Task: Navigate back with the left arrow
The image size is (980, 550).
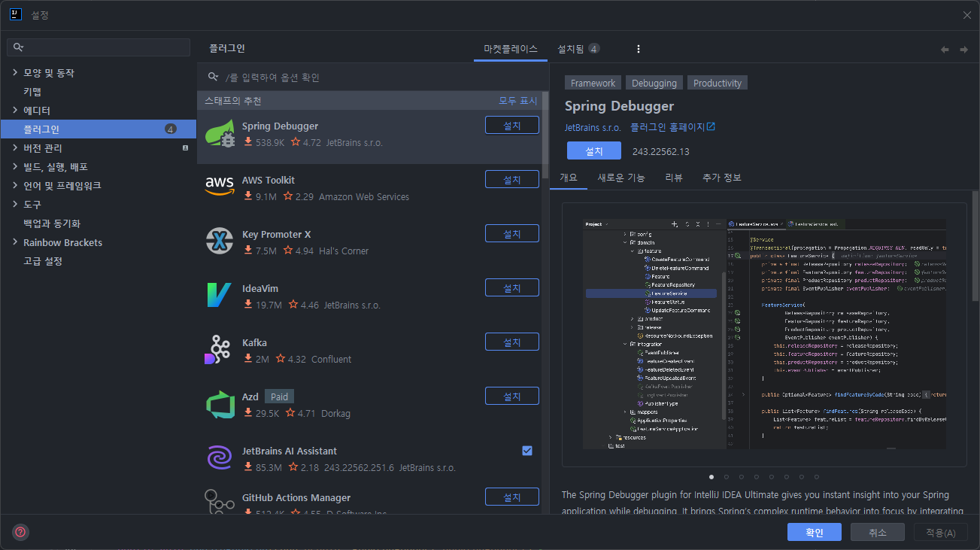Action: tap(945, 50)
